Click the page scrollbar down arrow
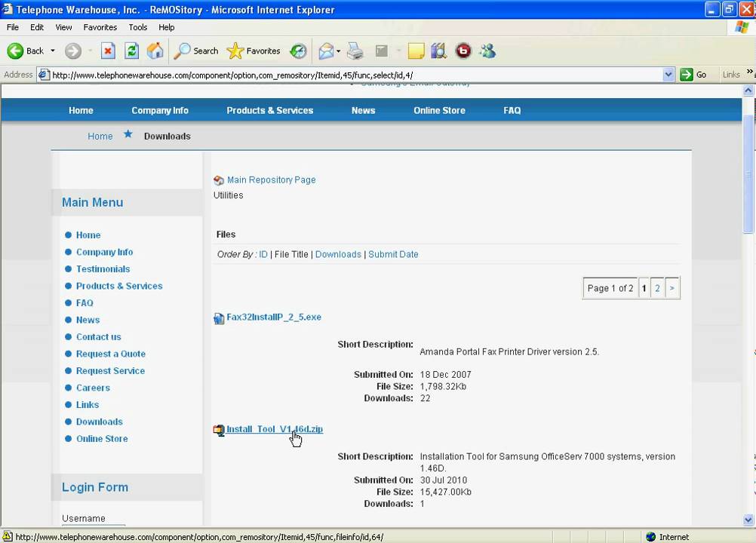 pos(748,520)
